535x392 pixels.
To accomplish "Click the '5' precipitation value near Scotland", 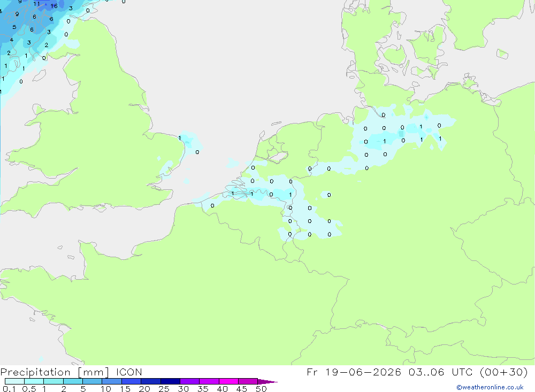I will coord(14,27).
